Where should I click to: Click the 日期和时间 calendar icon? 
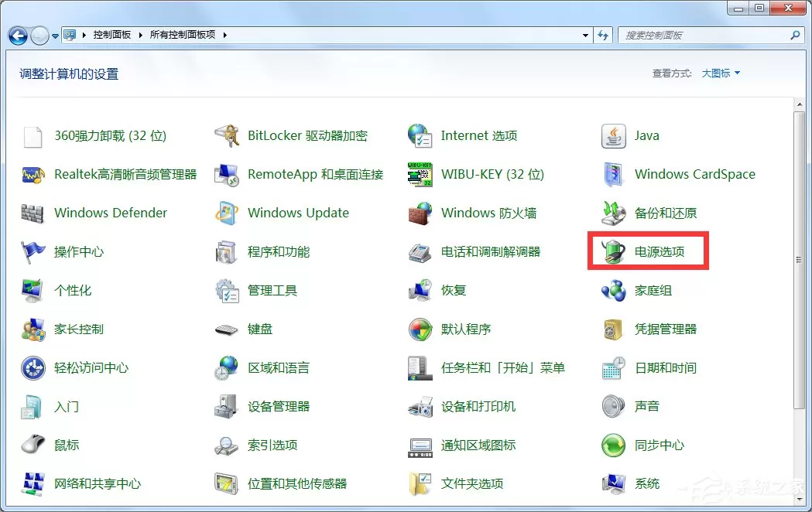(614, 368)
